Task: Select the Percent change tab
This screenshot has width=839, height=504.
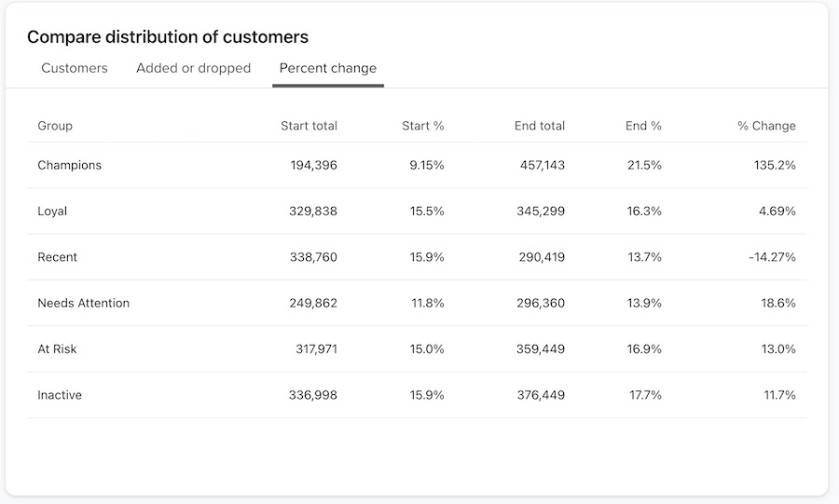Action: click(x=328, y=68)
